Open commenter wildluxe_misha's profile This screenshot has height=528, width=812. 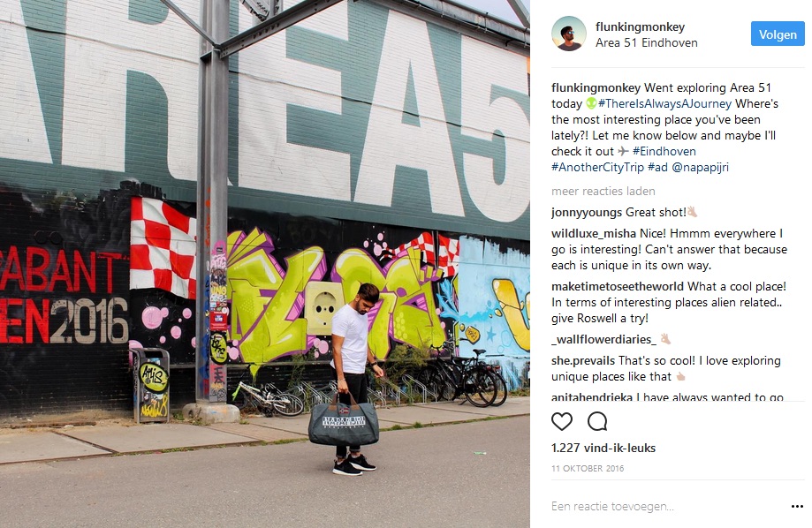click(x=594, y=233)
